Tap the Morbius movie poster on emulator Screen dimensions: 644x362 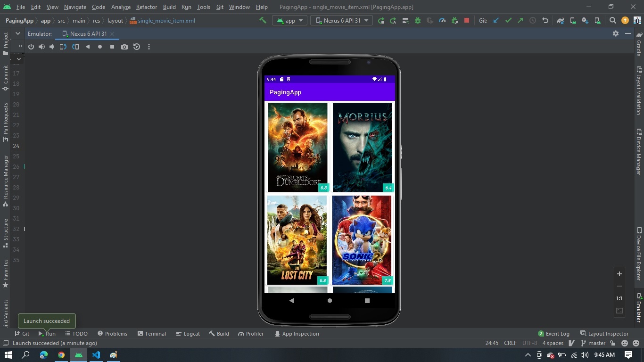363,146
